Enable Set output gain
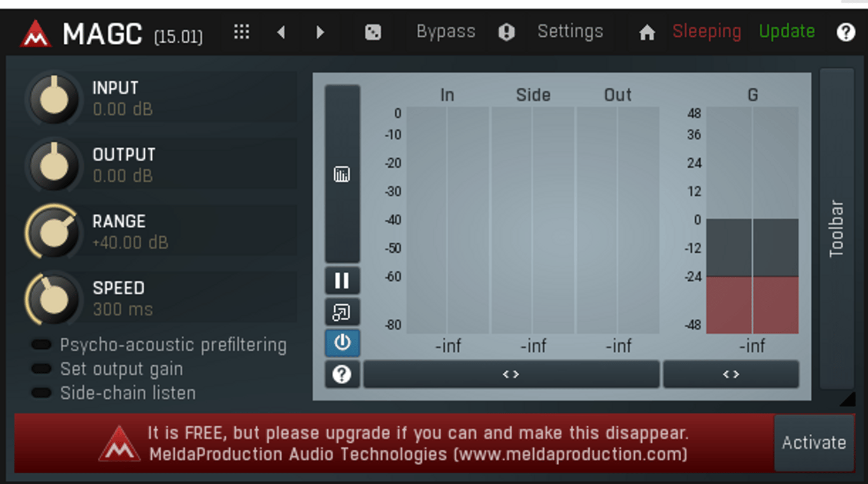The image size is (868, 484). coord(107,369)
